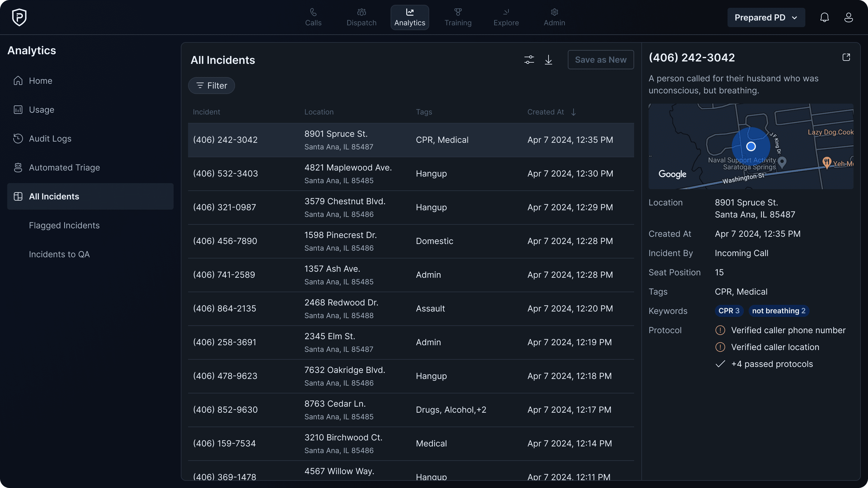Screen dimensions: 868x488
Task: Sort by Created At column arrow
Action: point(573,112)
